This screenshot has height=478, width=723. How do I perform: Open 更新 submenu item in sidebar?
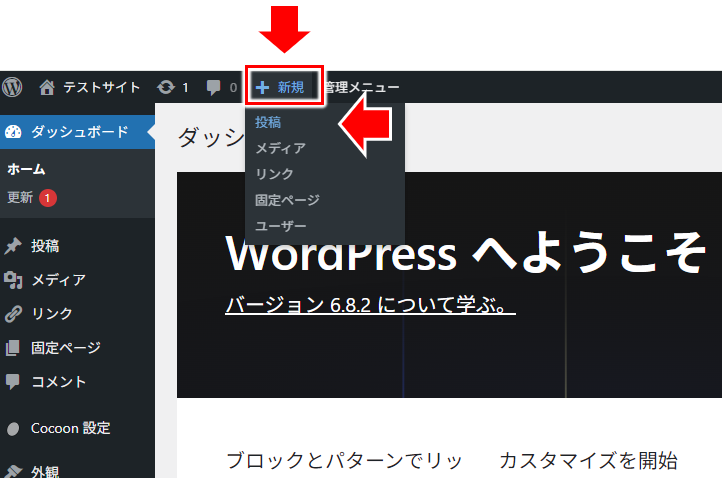[20, 197]
